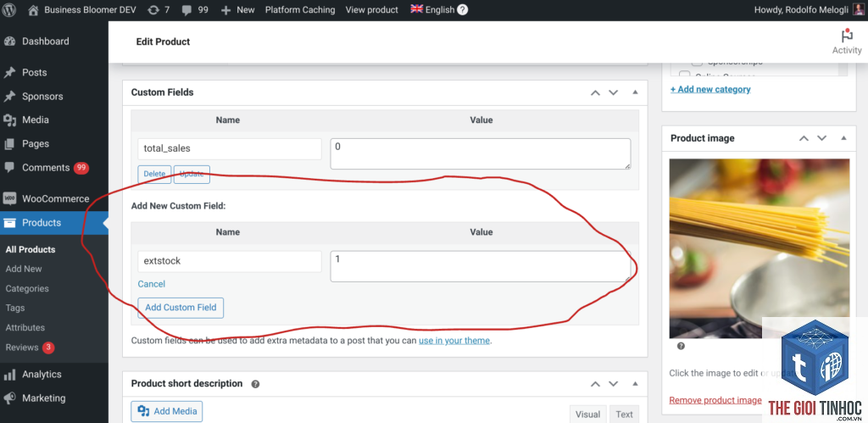Click the WordPress logo icon

pyautogui.click(x=8, y=9)
